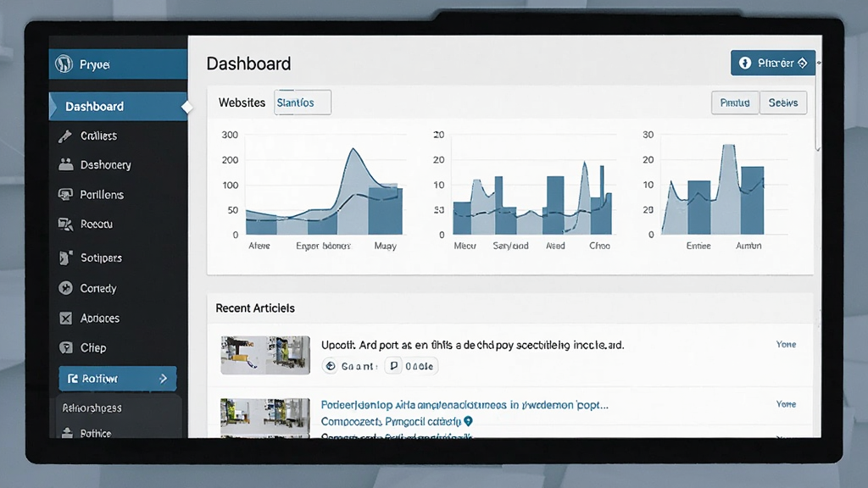Select the icon next to Cliep
This screenshot has width=868, height=488.
coord(66,347)
